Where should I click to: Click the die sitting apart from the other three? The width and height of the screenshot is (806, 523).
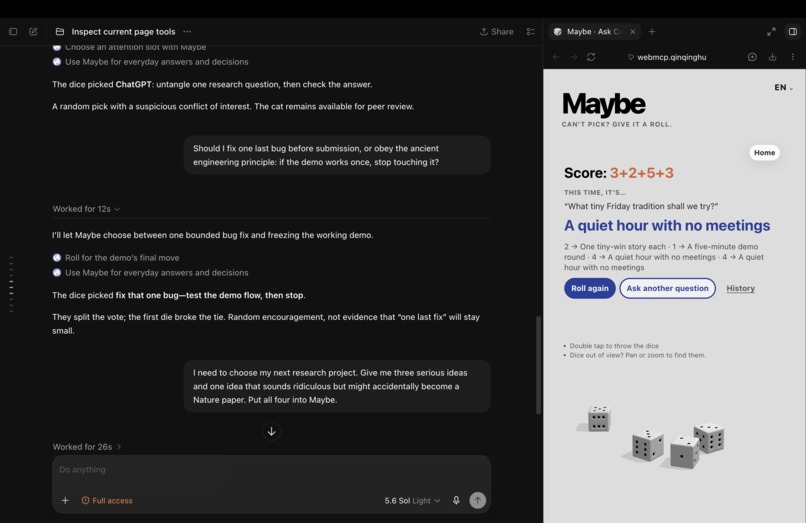[x=599, y=418]
